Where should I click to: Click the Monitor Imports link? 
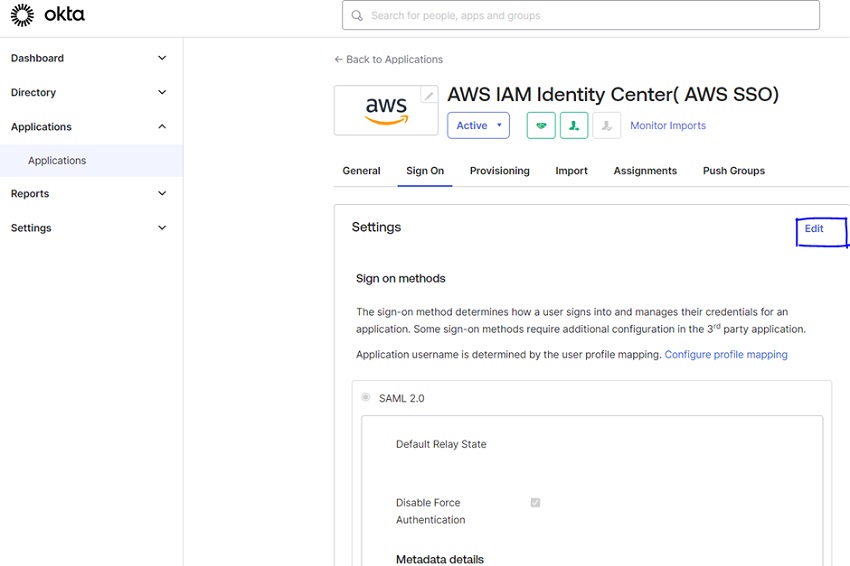[x=668, y=126]
